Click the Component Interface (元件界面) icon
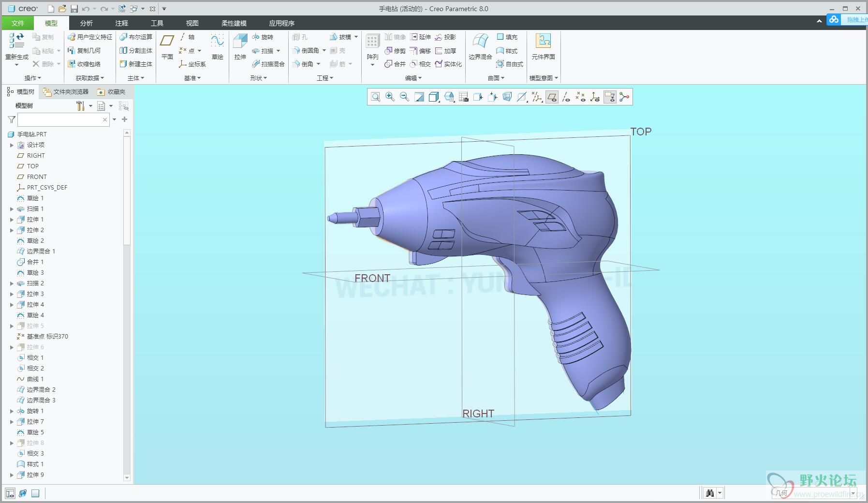 [x=543, y=41]
